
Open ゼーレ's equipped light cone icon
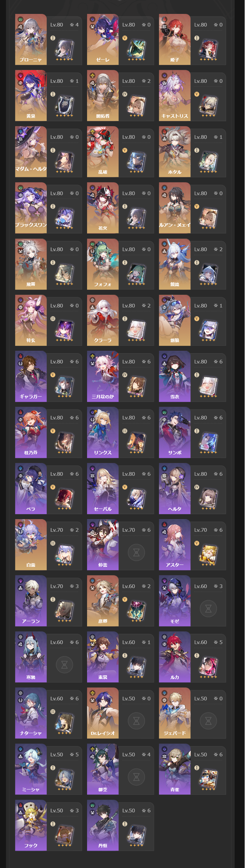click(x=136, y=49)
